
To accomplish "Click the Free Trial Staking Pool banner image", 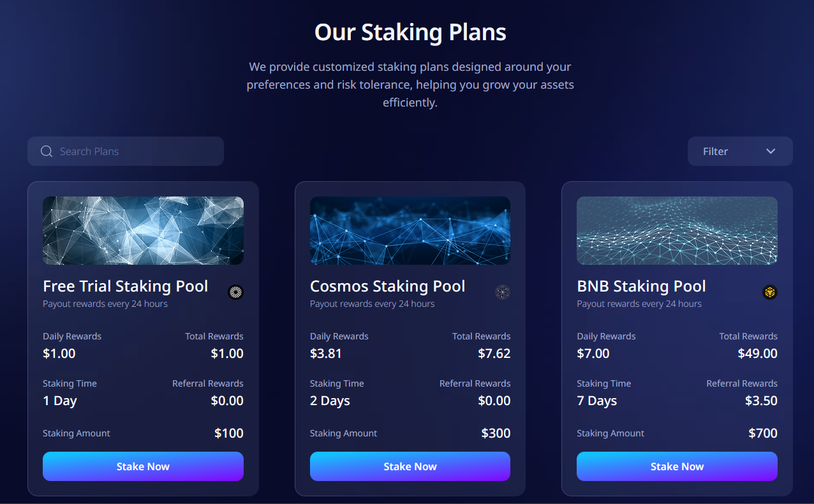I will [x=143, y=230].
